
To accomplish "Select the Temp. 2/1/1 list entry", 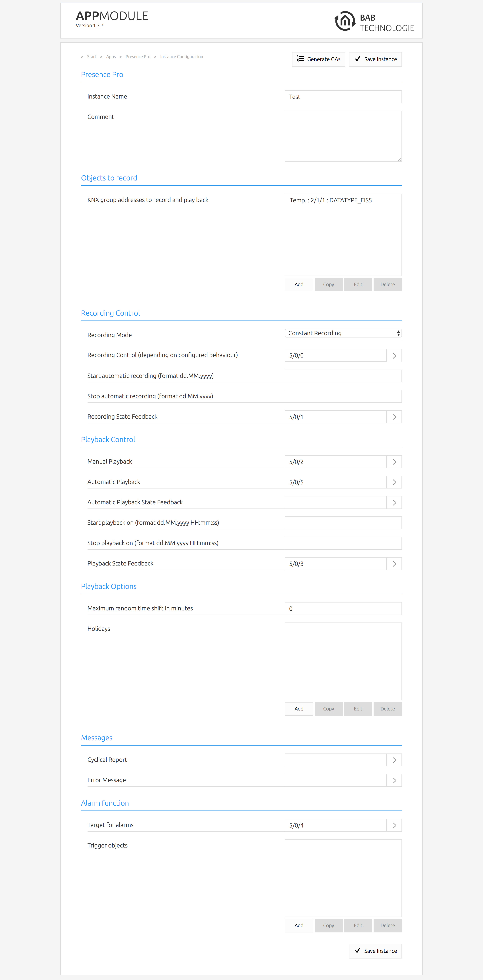I will coord(331,200).
